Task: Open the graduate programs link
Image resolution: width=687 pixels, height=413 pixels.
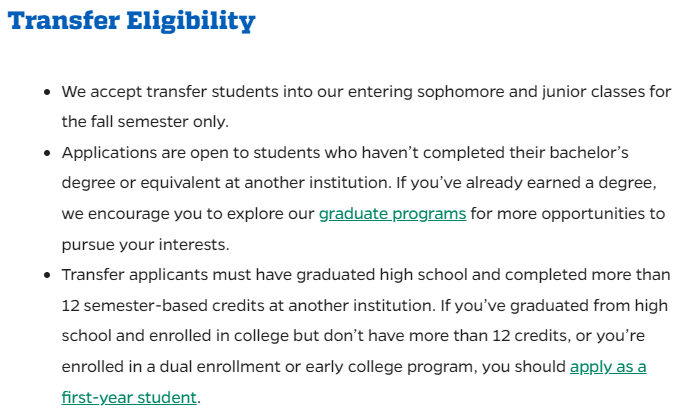Action: (392, 214)
